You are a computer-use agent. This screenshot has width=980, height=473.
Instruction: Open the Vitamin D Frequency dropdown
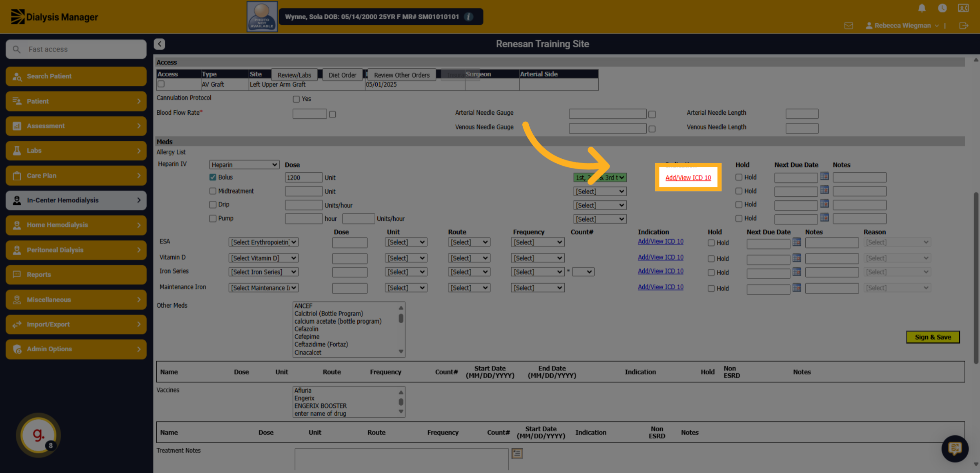pos(537,258)
